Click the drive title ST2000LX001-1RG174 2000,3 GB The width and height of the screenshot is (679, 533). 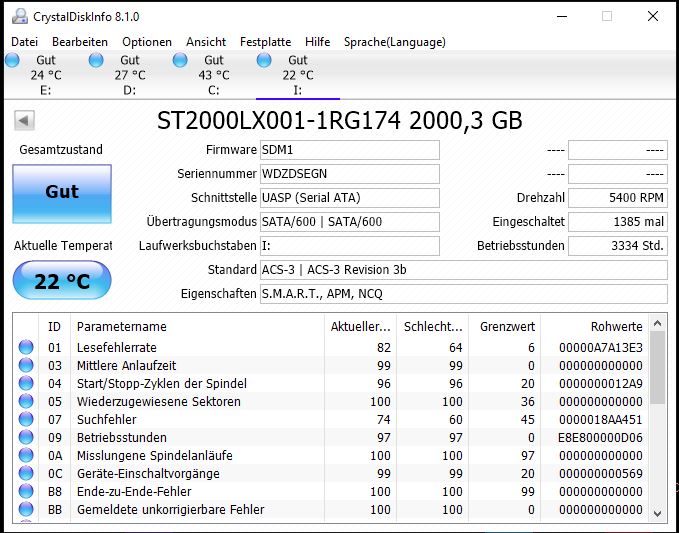click(340, 120)
